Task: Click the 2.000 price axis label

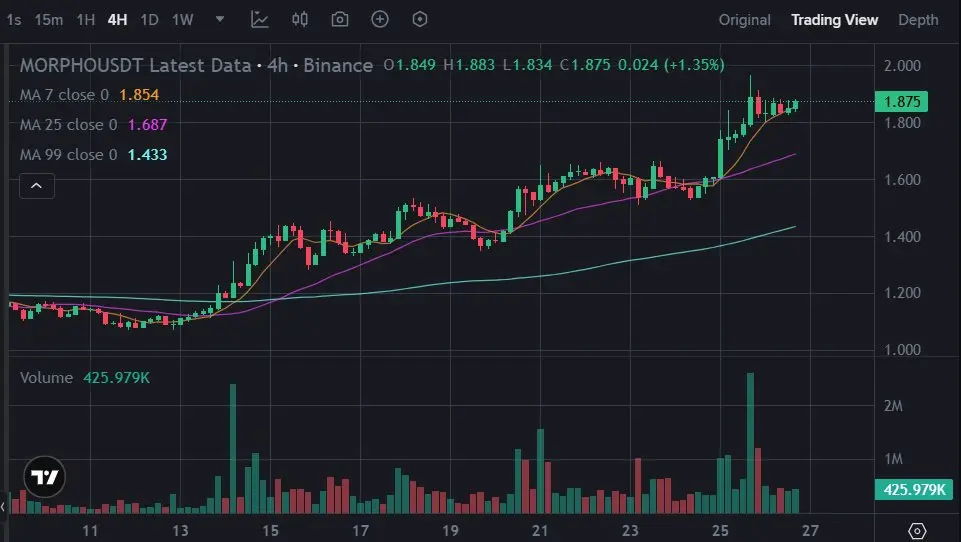Action: pyautogui.click(x=902, y=66)
